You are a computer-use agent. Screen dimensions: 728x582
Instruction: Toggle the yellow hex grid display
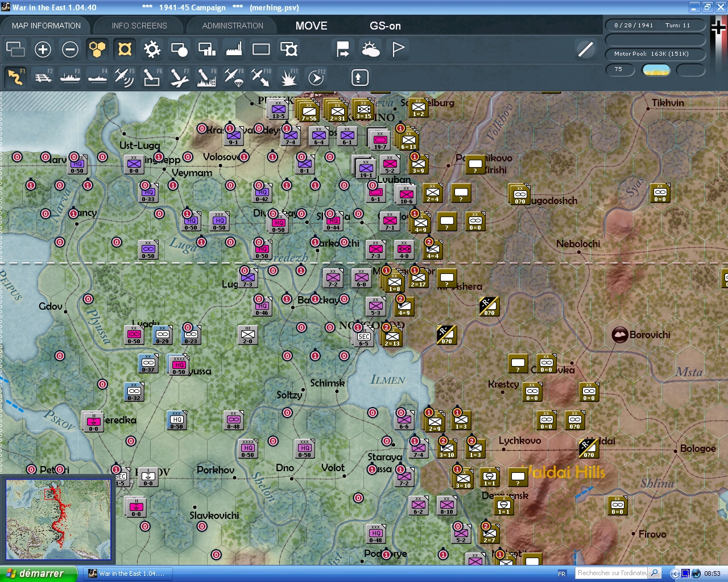[x=97, y=49]
